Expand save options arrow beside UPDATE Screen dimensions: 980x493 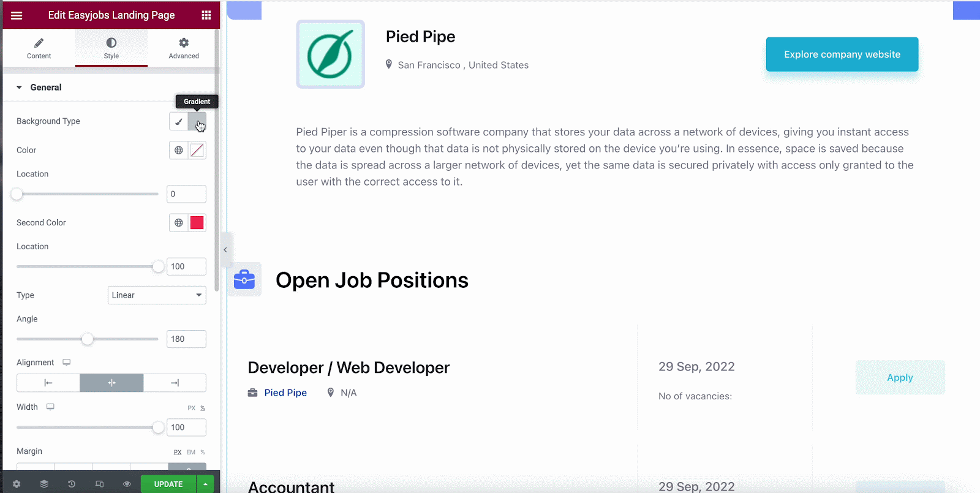tap(205, 484)
